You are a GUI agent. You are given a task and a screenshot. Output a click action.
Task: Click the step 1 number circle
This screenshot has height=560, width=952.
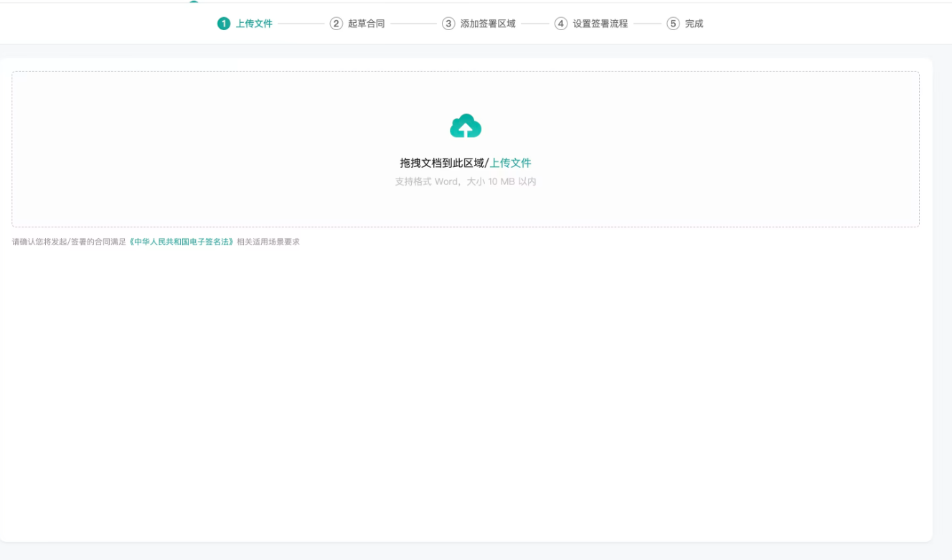(x=224, y=24)
